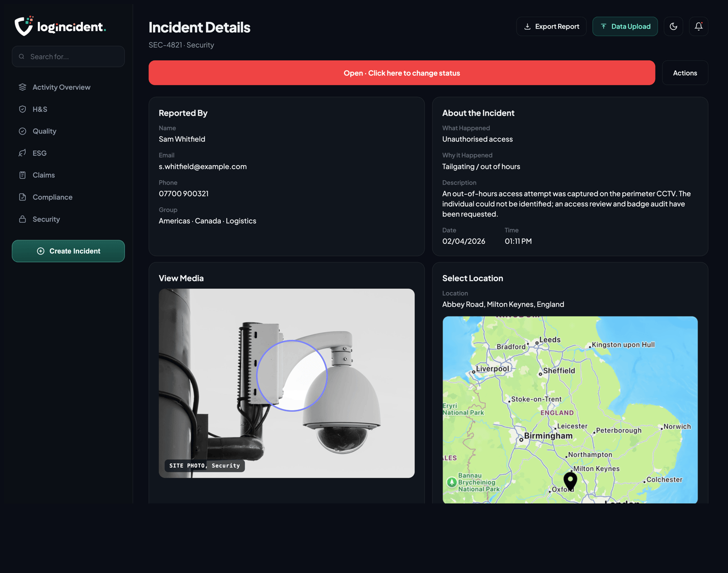Click the black location pin on map
Image resolution: width=728 pixels, height=573 pixels.
(x=570, y=481)
